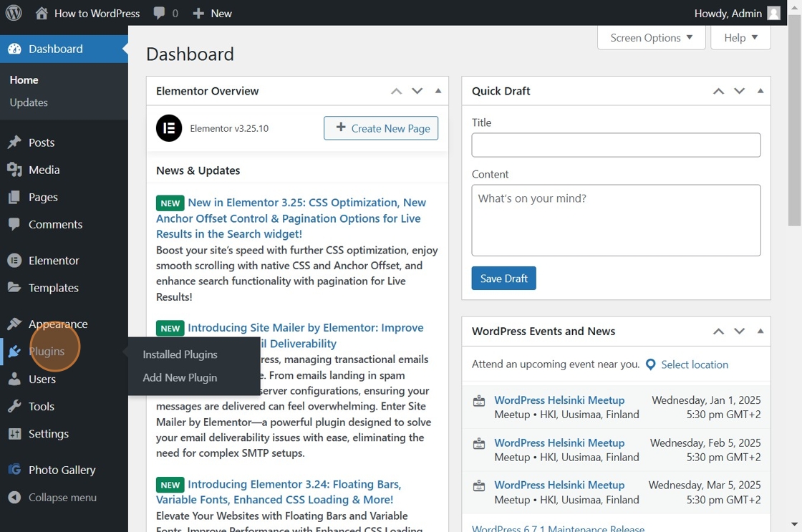Click the plus icon next to New

pyautogui.click(x=198, y=14)
